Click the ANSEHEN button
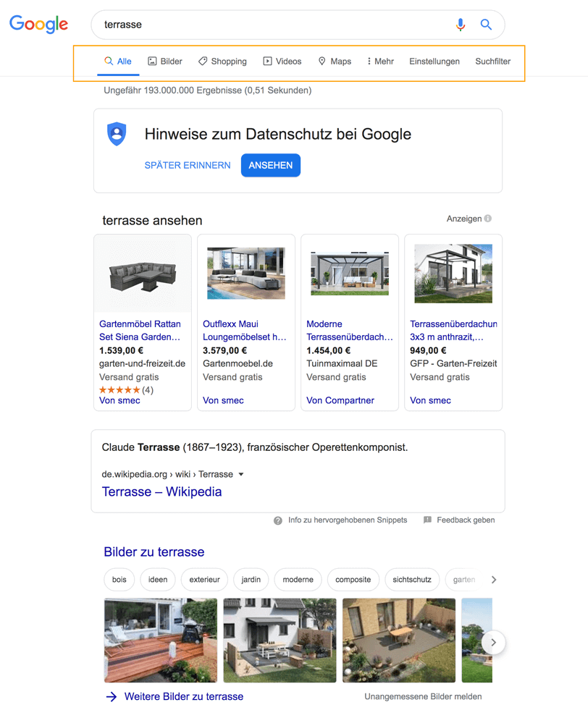The width and height of the screenshot is (588, 718). 270,165
